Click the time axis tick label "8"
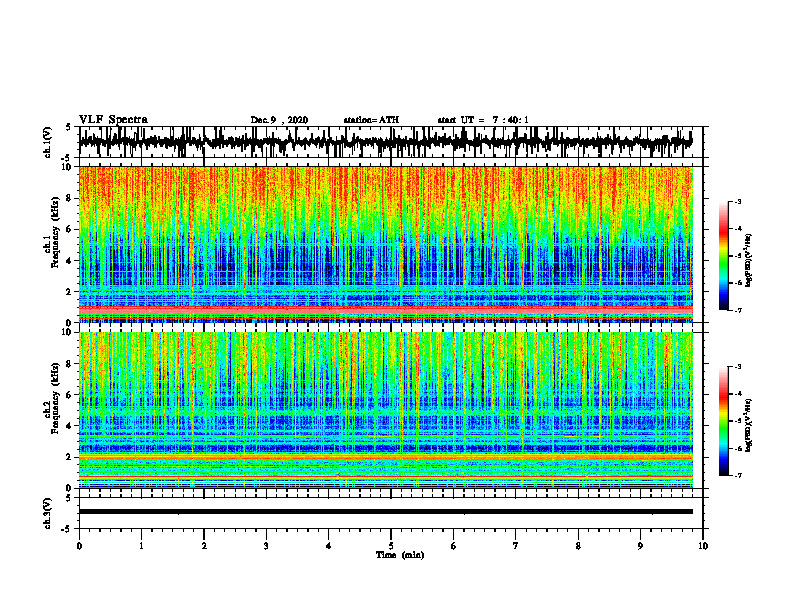The height and width of the screenshot is (612, 792). pyautogui.click(x=578, y=546)
